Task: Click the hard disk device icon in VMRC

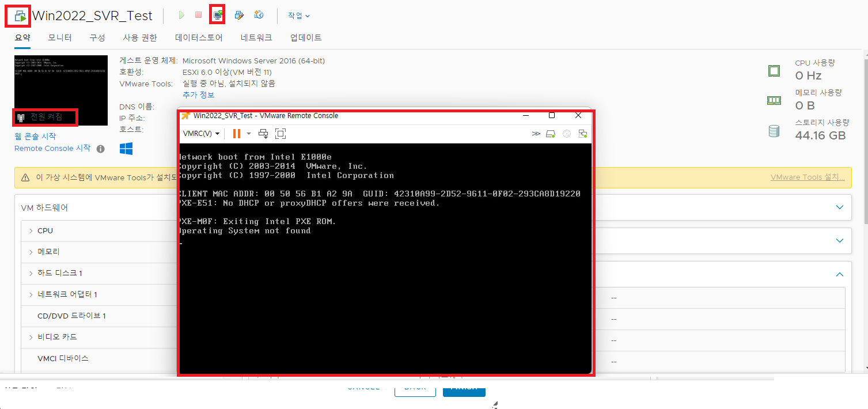Action: [551, 134]
